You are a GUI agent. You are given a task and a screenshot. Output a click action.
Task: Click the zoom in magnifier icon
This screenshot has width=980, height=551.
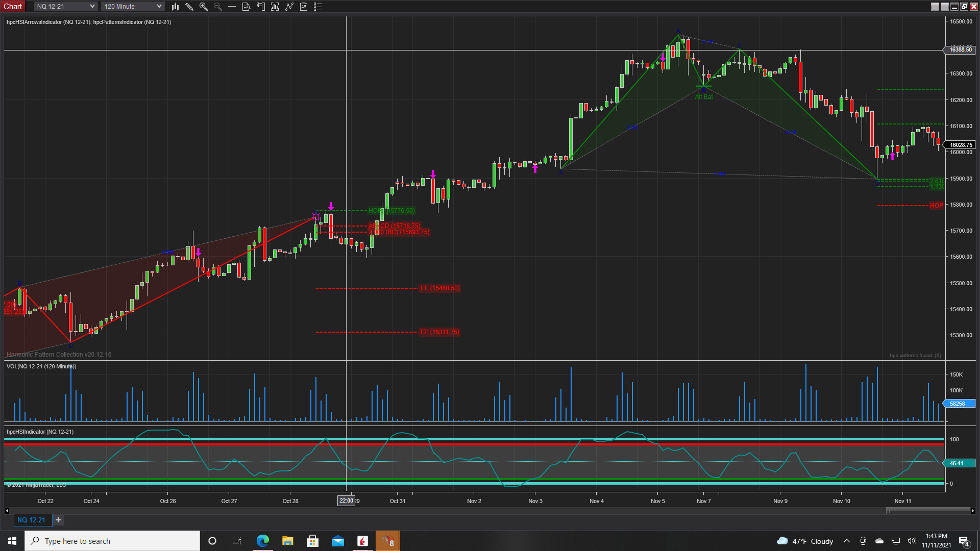click(x=203, y=7)
